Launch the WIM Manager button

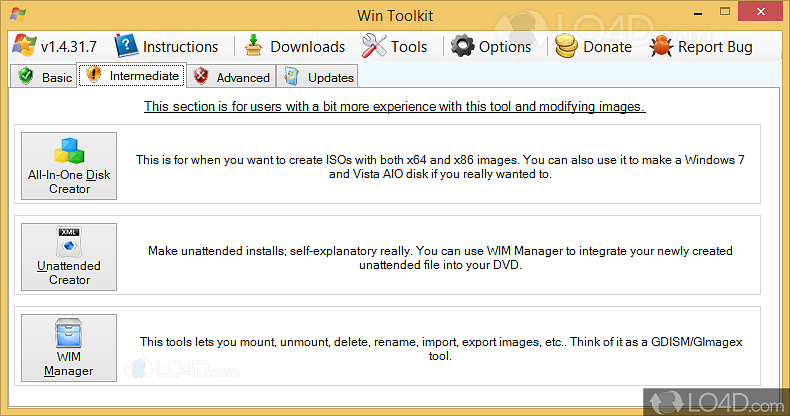(69, 348)
